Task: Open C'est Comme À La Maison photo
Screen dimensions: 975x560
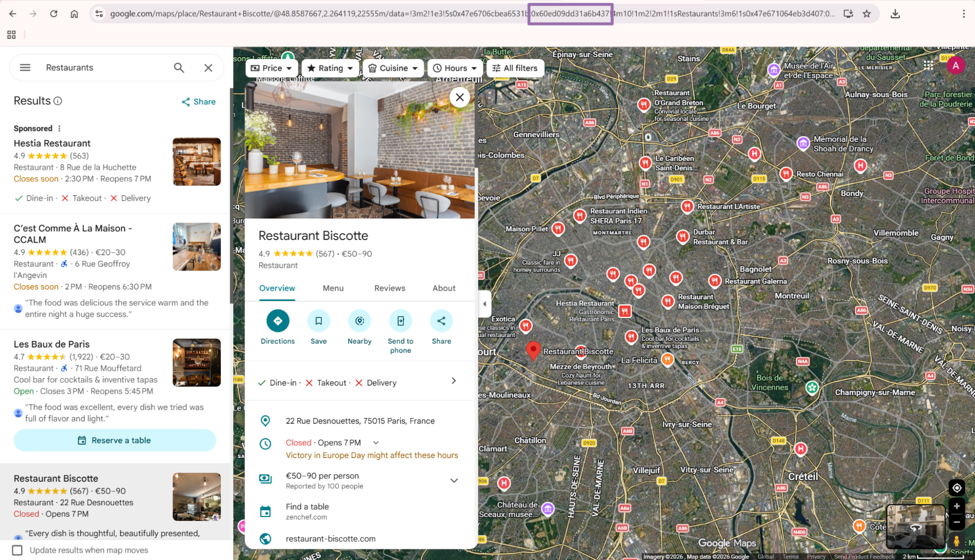Action: [197, 246]
